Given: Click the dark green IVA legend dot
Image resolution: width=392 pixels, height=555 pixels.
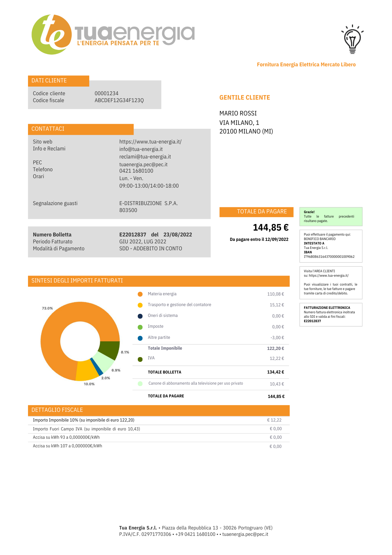Looking at the screenshot, I should (x=140, y=359).
